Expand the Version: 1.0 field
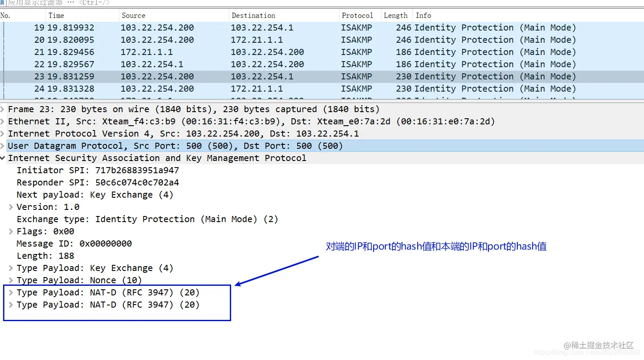The width and height of the screenshot is (644, 360). (x=11, y=207)
